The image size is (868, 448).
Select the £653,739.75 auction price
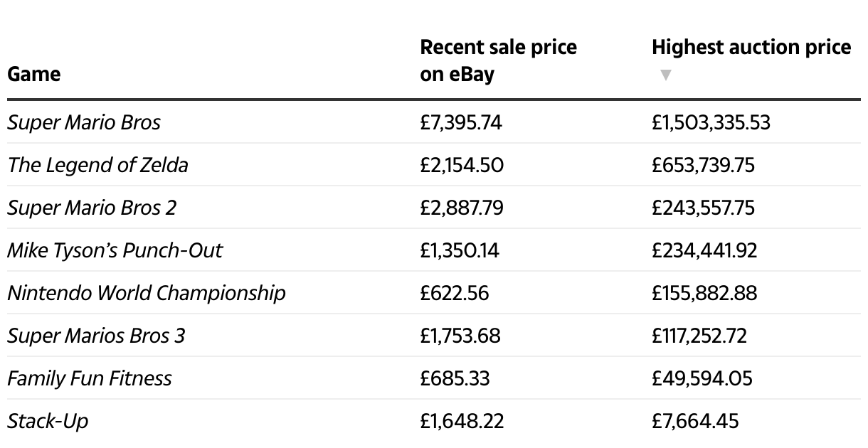click(x=704, y=165)
